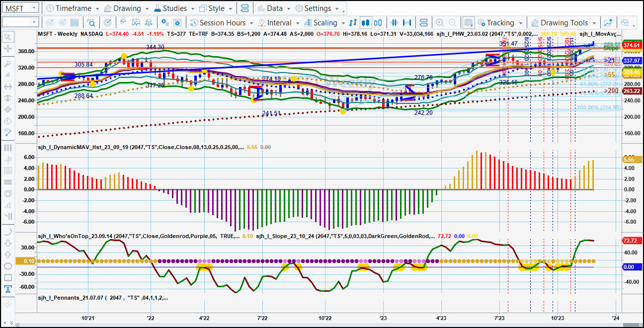The height and width of the screenshot is (328, 644).
Task: Click the compress bar spacing icon
Action: [x=395, y=22]
